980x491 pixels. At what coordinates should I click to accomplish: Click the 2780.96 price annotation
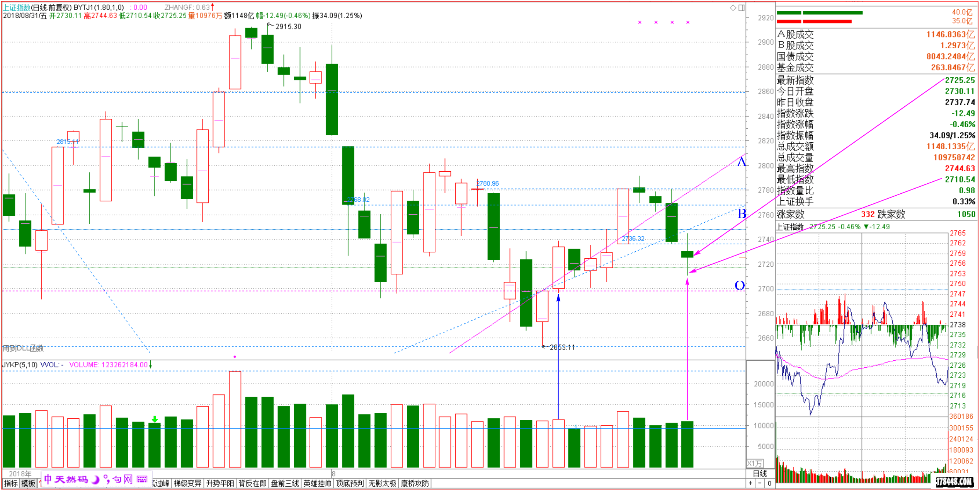[x=488, y=183]
